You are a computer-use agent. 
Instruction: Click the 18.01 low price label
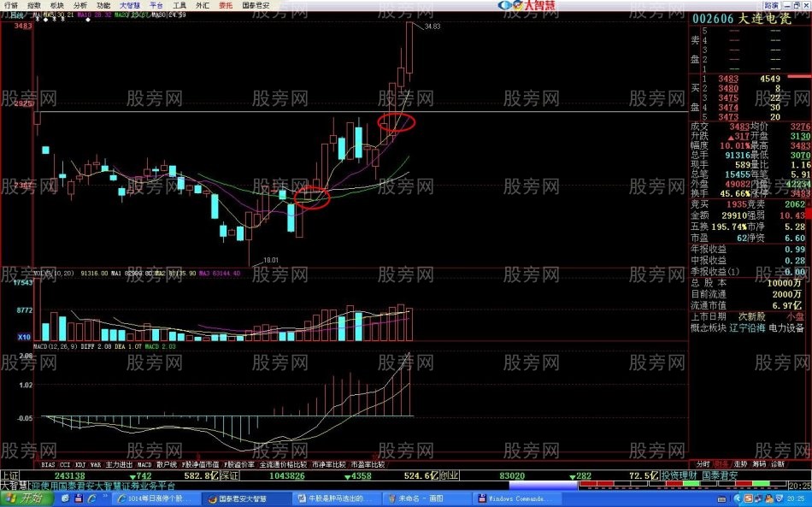point(270,260)
